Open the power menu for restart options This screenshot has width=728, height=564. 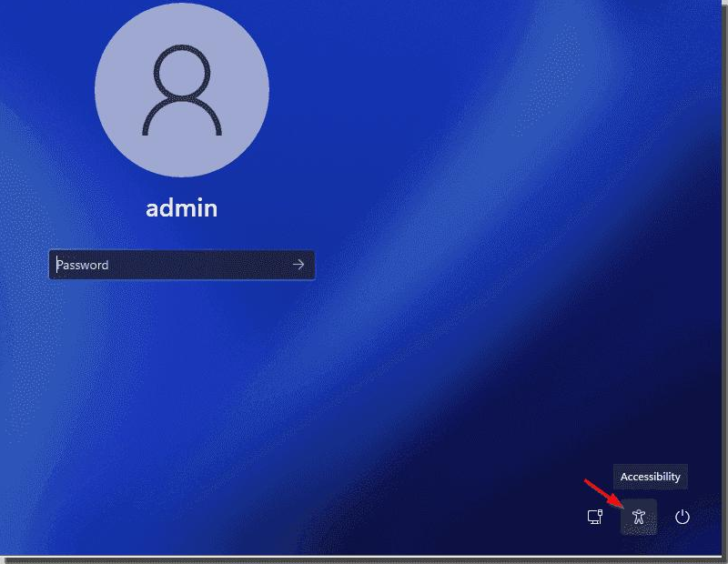click(x=683, y=515)
